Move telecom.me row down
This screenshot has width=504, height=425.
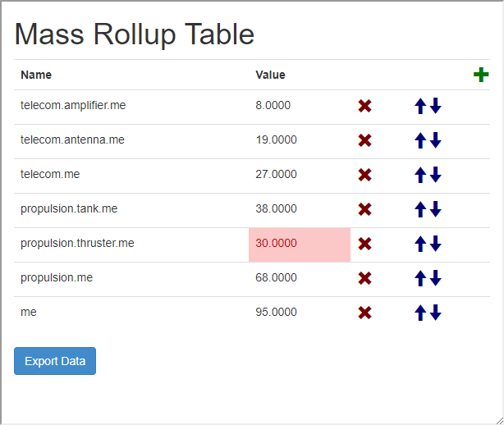tap(436, 175)
